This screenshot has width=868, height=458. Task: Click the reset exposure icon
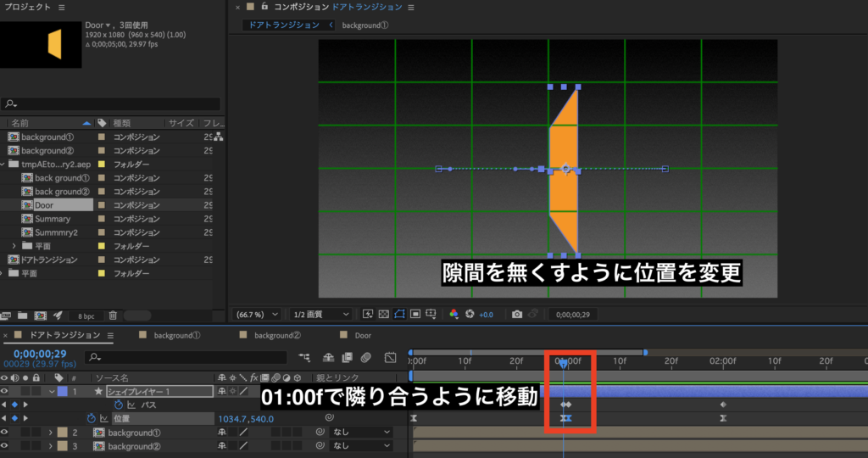(469, 314)
